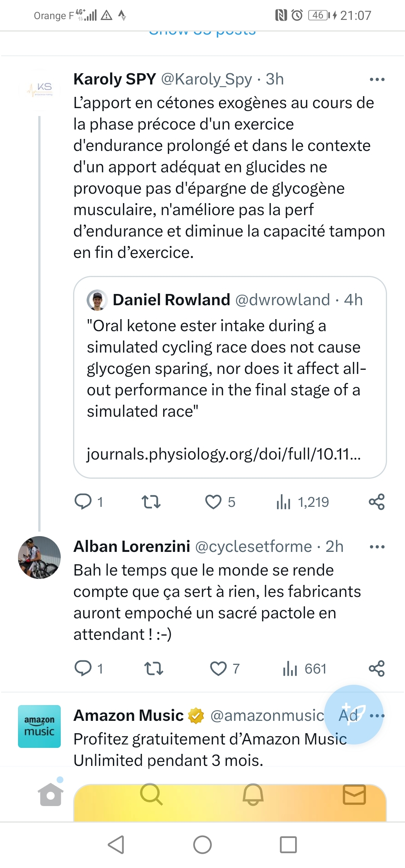
Task: Open more options on Alban Lorenzini's post
Action: point(377,547)
